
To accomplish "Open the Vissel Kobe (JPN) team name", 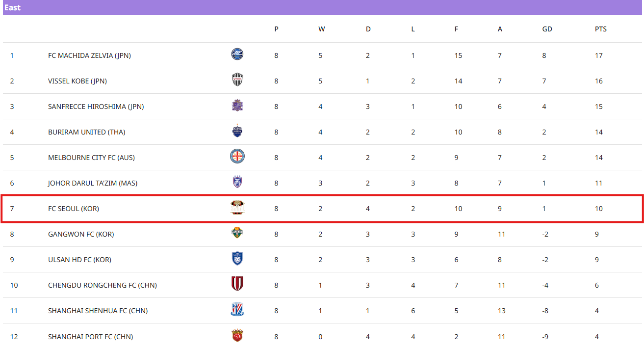I will click(77, 81).
